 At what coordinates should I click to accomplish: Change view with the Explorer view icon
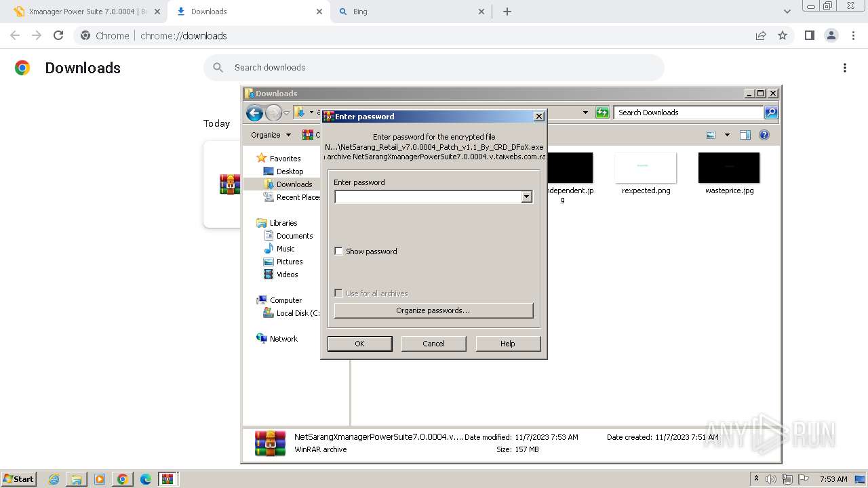tap(711, 135)
